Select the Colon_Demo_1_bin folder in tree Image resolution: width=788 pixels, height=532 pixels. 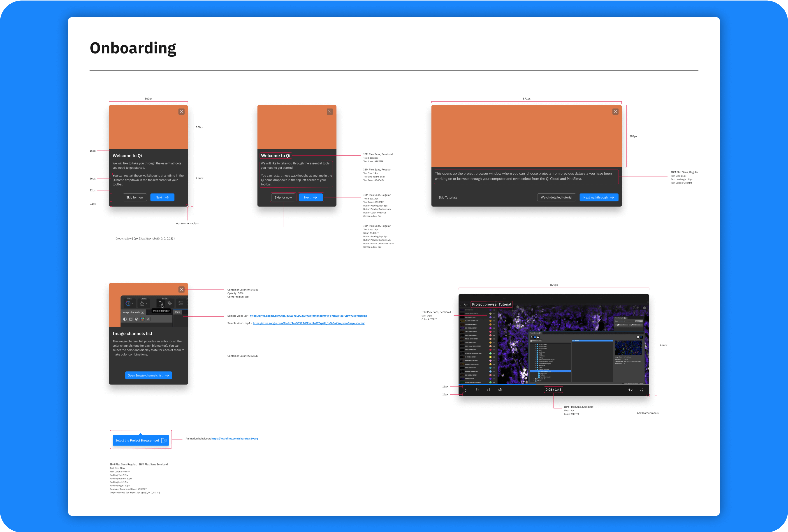coord(550,371)
